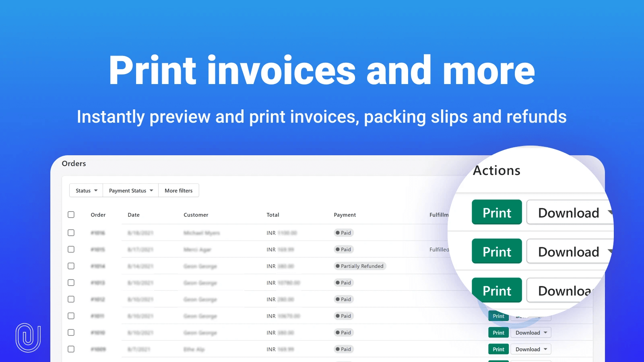The width and height of the screenshot is (644, 362).
Task: Click the Paid status dot on Merci Agar's row
Action: [x=337, y=249]
